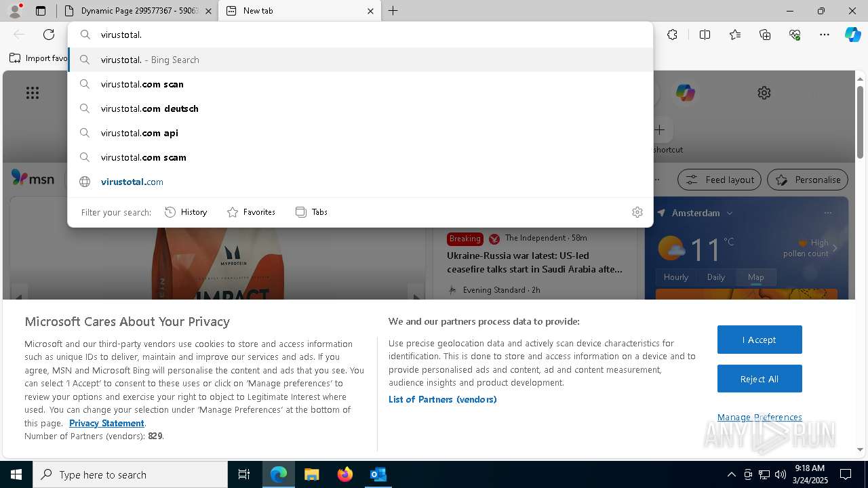
Task: Open the Favorites star toolbar icon
Action: (x=735, y=35)
